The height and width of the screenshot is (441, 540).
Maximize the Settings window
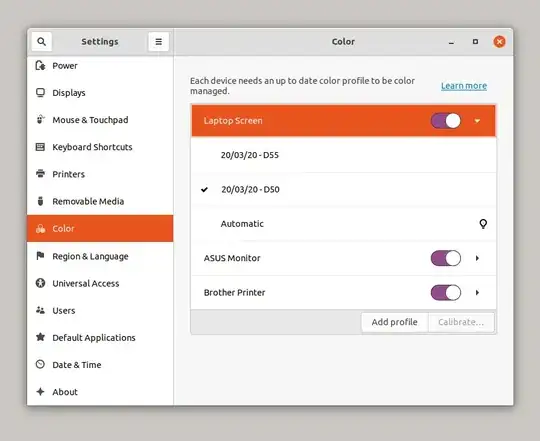coord(475,42)
